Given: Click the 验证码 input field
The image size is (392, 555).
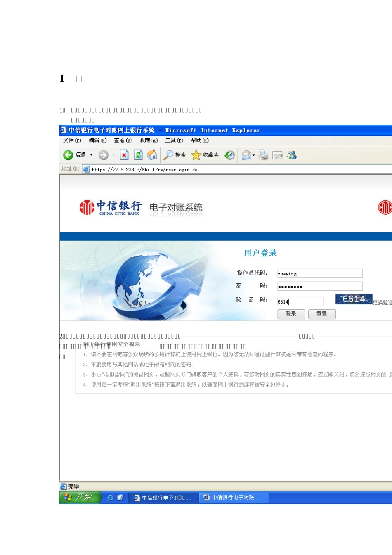Looking at the screenshot, I should (300, 301).
